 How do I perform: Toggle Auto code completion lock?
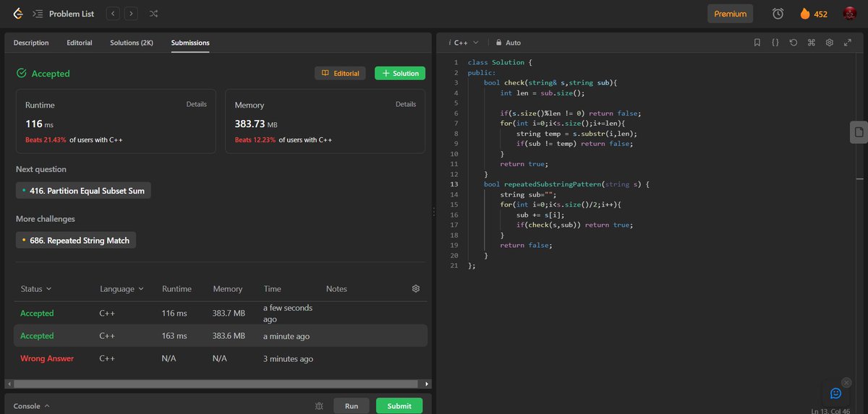pyautogui.click(x=508, y=43)
